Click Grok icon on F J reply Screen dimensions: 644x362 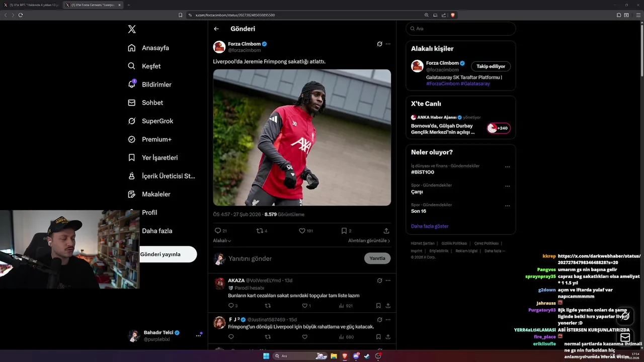click(x=380, y=319)
